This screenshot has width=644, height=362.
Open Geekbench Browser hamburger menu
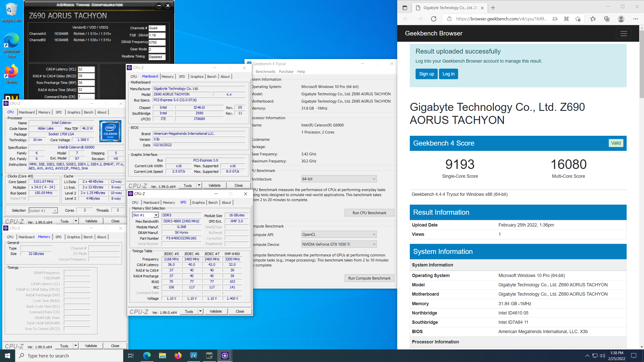point(623,33)
